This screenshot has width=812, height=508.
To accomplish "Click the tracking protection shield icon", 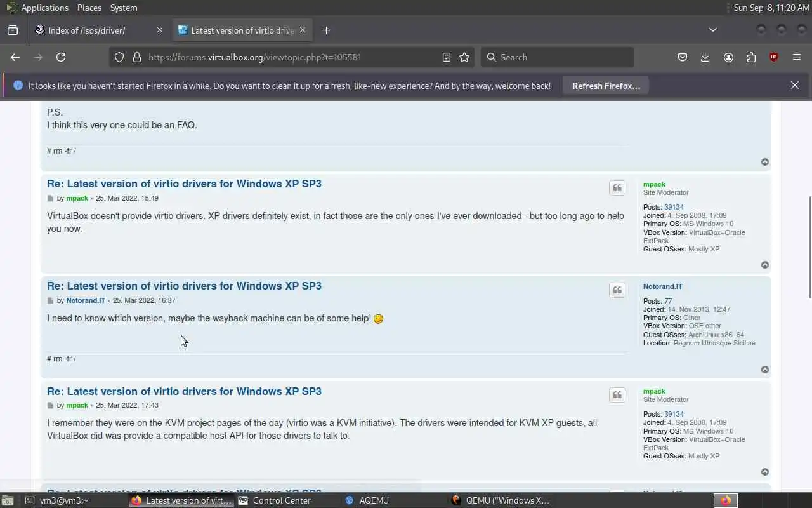I will coord(119,57).
